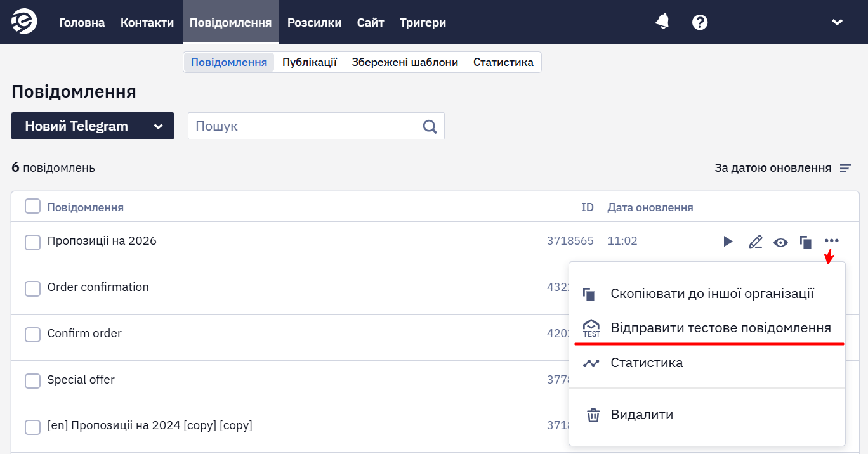868x454 pixels.
Task: Click the graph icon beside Статистика
Action: coord(591,363)
